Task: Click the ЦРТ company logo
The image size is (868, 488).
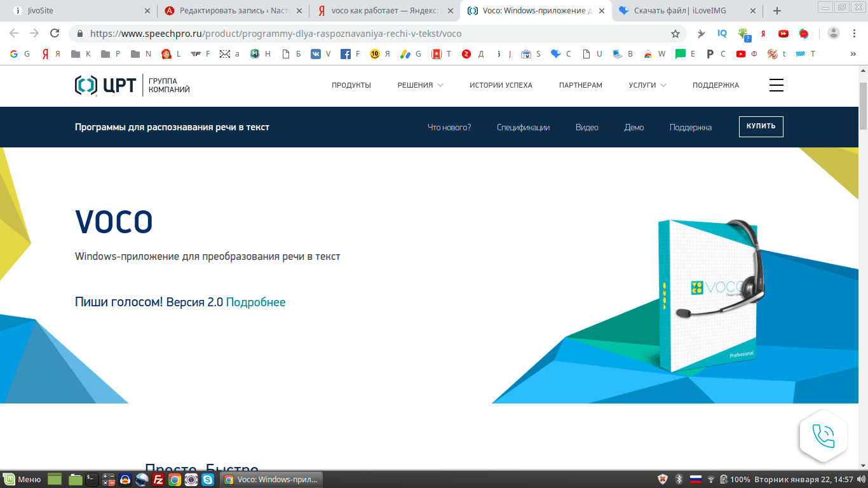Action: coord(105,85)
